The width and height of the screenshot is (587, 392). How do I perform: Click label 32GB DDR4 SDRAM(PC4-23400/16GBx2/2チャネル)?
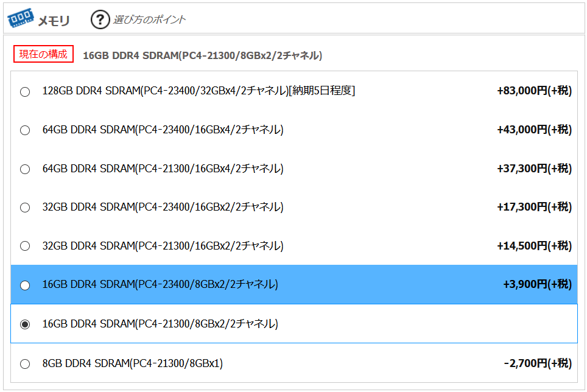pyautogui.click(x=163, y=207)
